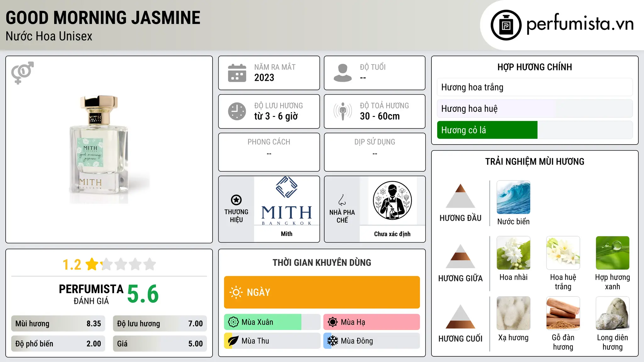The image size is (644, 362).
Task: Click the leaf icon beside Mùa Thu
Action: 233,341
